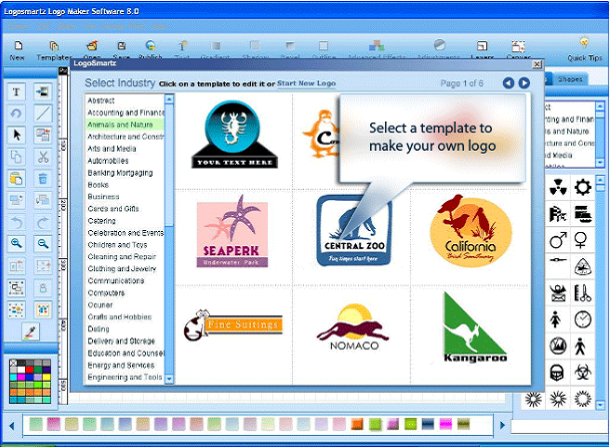This screenshot has width=615, height=447.
Task: Go to next template page arrow
Action: [x=524, y=83]
